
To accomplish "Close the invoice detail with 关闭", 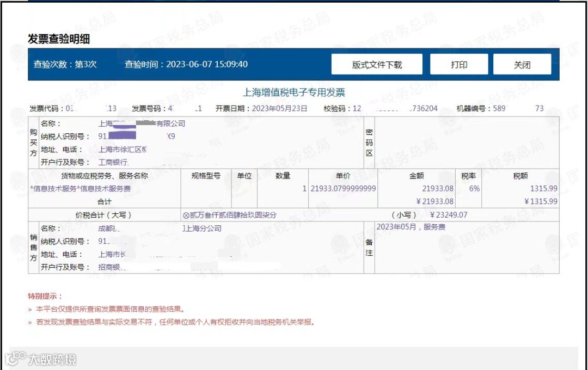I will click(x=522, y=65).
